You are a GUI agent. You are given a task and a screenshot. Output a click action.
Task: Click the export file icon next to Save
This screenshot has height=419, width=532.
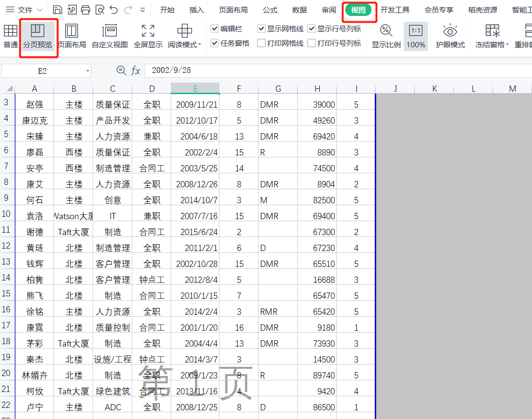coord(71,10)
